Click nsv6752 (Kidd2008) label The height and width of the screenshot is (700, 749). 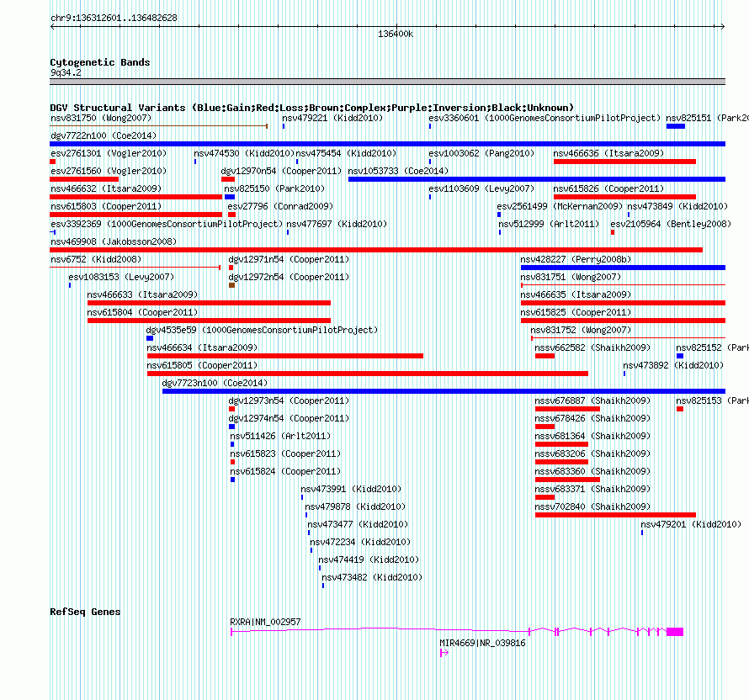point(96,259)
